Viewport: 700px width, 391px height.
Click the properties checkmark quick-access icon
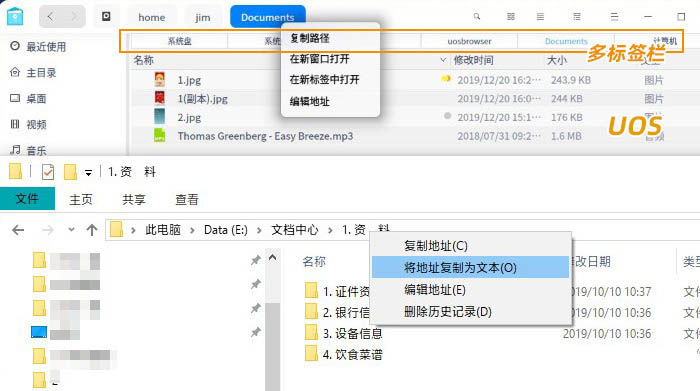(x=48, y=172)
